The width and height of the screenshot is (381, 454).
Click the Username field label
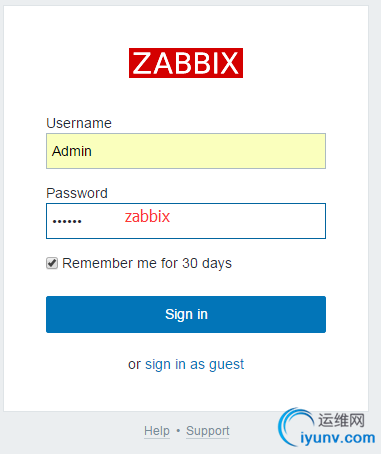point(79,123)
